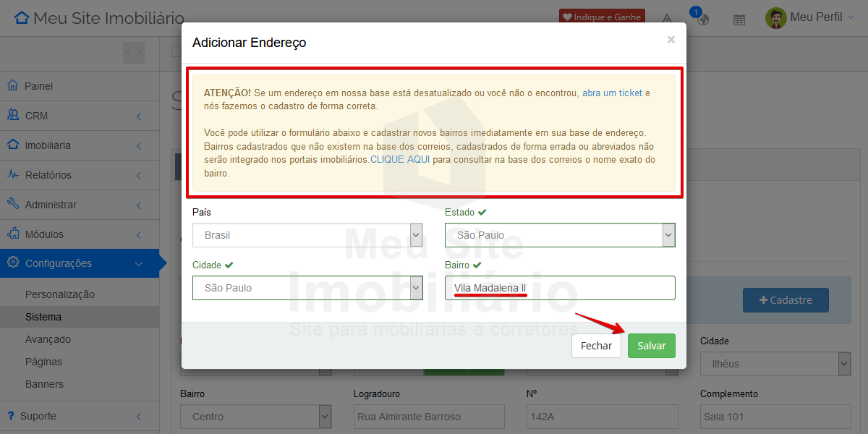The height and width of the screenshot is (434, 868).
Task: Click the globe notifications icon
Action: (x=702, y=20)
